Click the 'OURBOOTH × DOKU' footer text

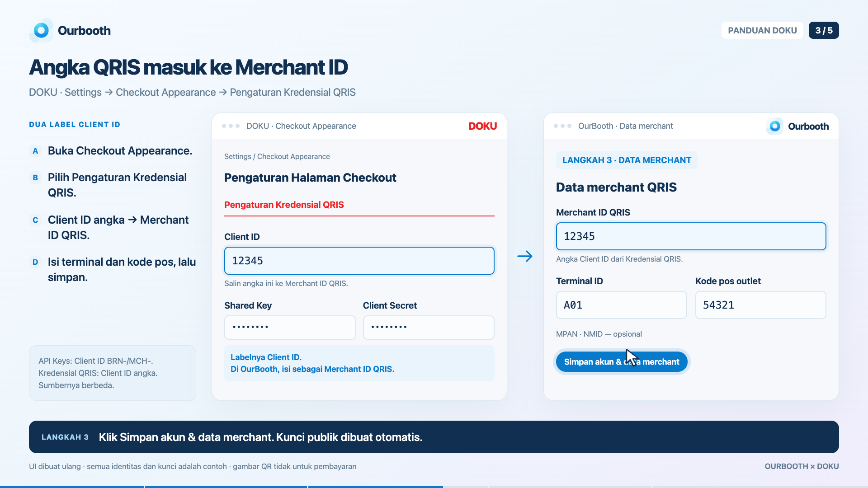[802, 466]
